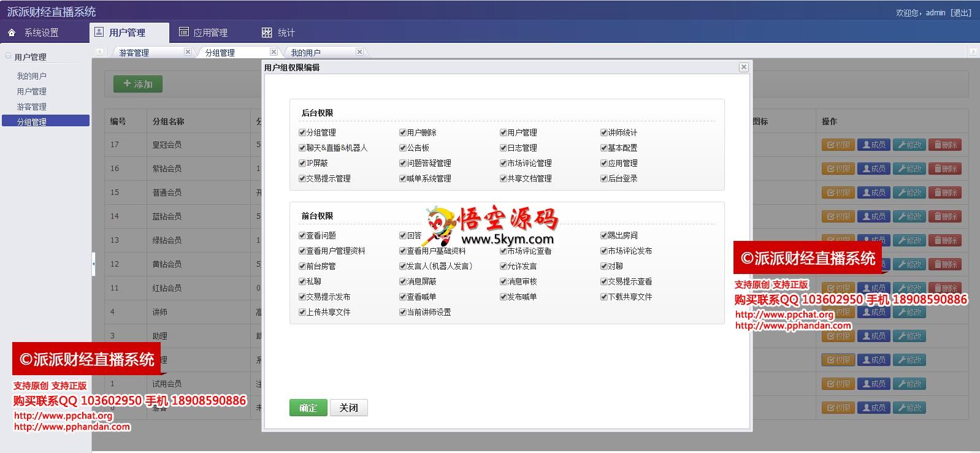
Task: Open the 应用管理 menu
Action: [x=203, y=32]
